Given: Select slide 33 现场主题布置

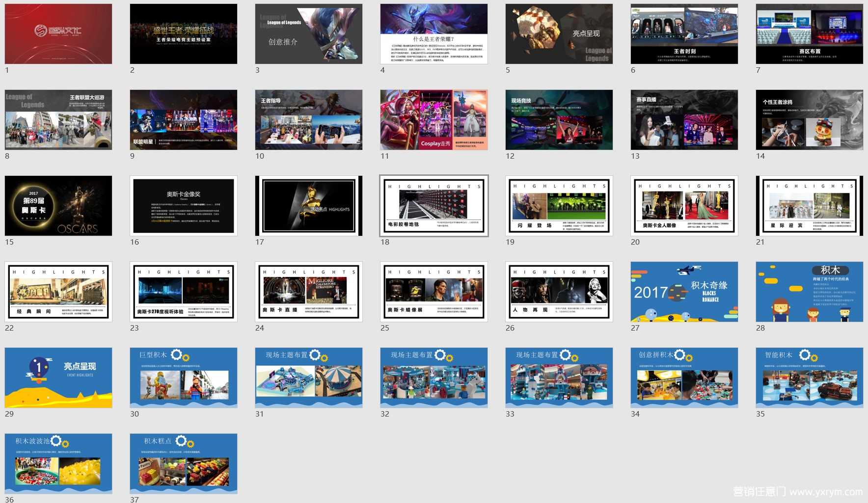Looking at the screenshot, I should (559, 378).
